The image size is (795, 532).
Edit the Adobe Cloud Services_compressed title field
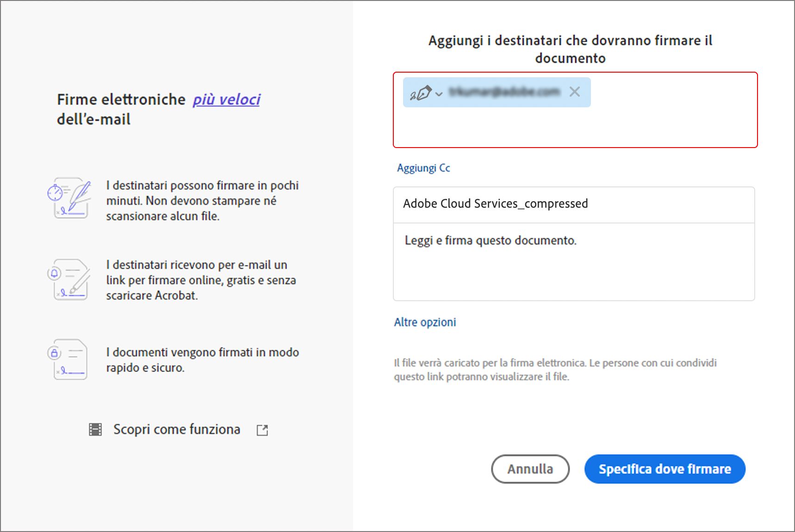(x=574, y=204)
